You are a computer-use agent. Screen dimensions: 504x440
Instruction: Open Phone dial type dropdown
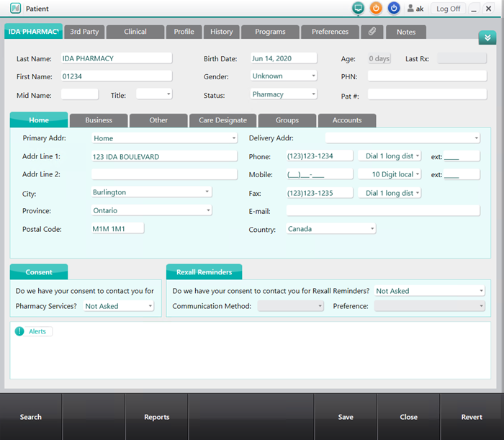pos(390,156)
